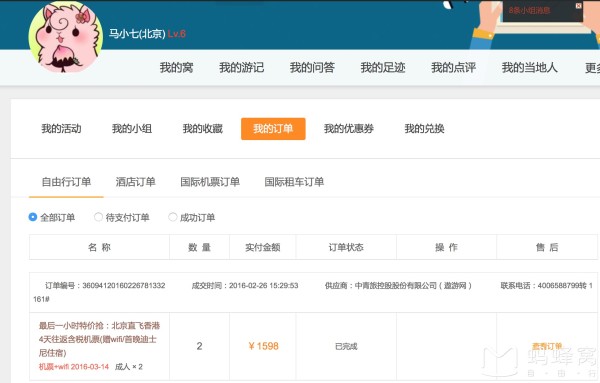
Task: Open 我的足迹 navigation item
Action: point(383,68)
